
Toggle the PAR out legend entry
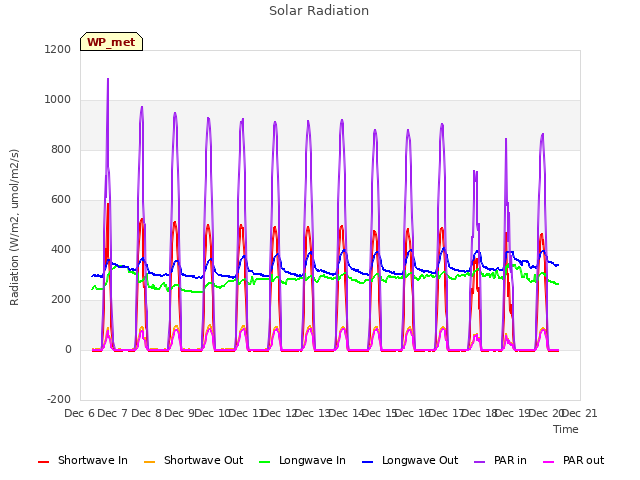[x=573, y=460]
